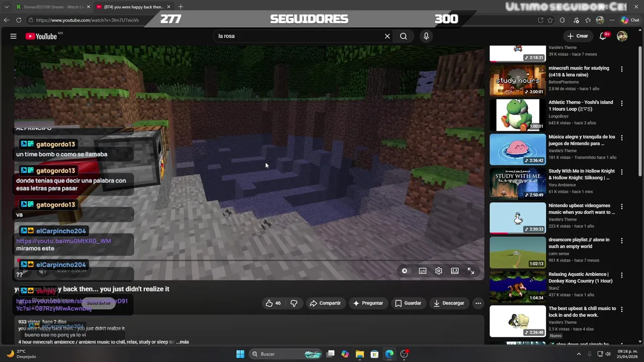Image resolution: width=644 pixels, height=362 pixels.
Task: Start voice search with the microphone
Action: (x=426, y=36)
